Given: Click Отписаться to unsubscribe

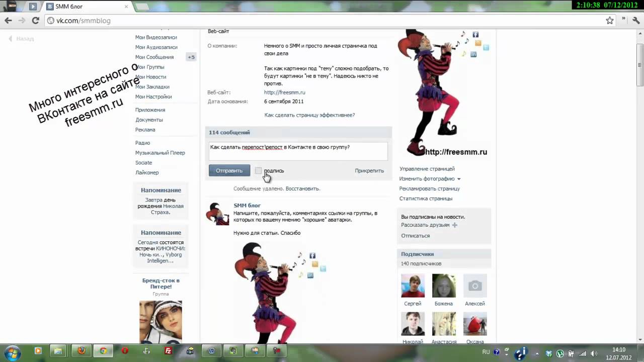Looking at the screenshot, I should click(415, 235).
